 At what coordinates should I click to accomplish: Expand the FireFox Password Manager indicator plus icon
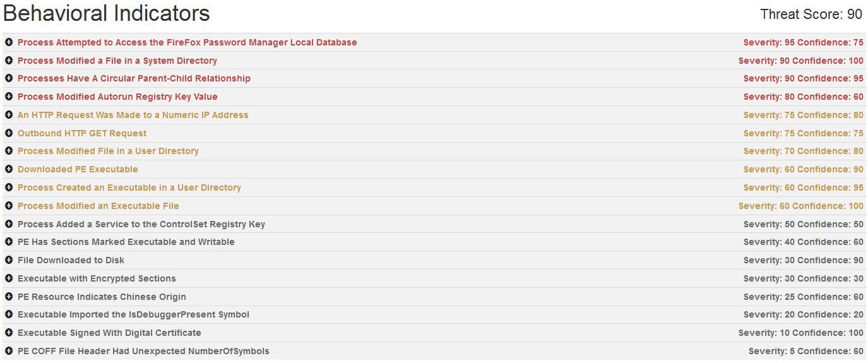point(9,42)
